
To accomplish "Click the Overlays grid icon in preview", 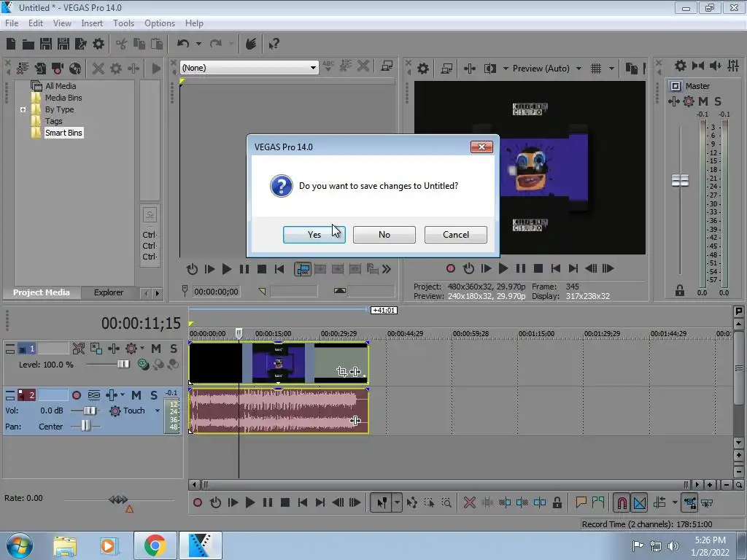I will pos(595,69).
